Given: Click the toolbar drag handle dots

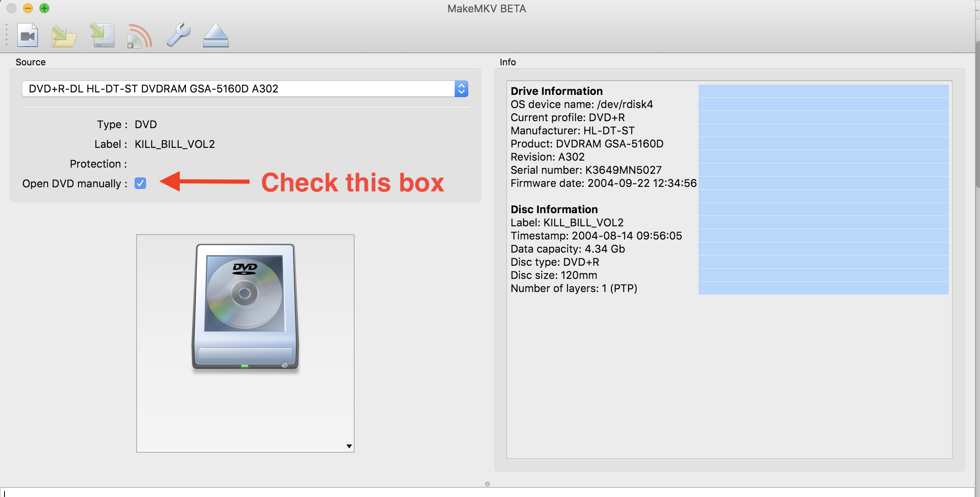Looking at the screenshot, I should [x=7, y=35].
